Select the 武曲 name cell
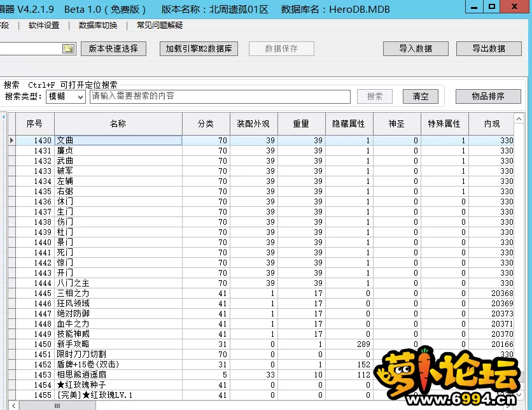532x410 pixels. (x=118, y=160)
